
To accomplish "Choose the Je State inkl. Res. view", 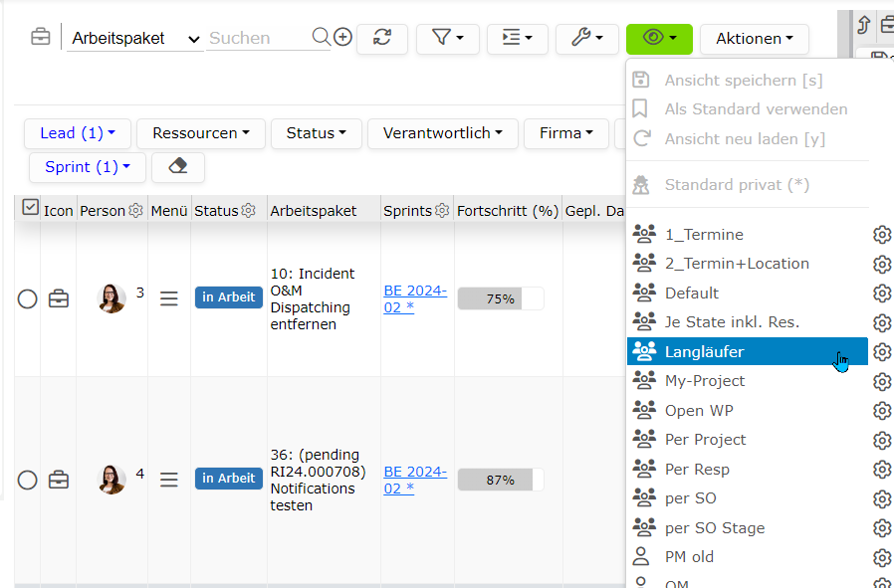I will click(747, 322).
